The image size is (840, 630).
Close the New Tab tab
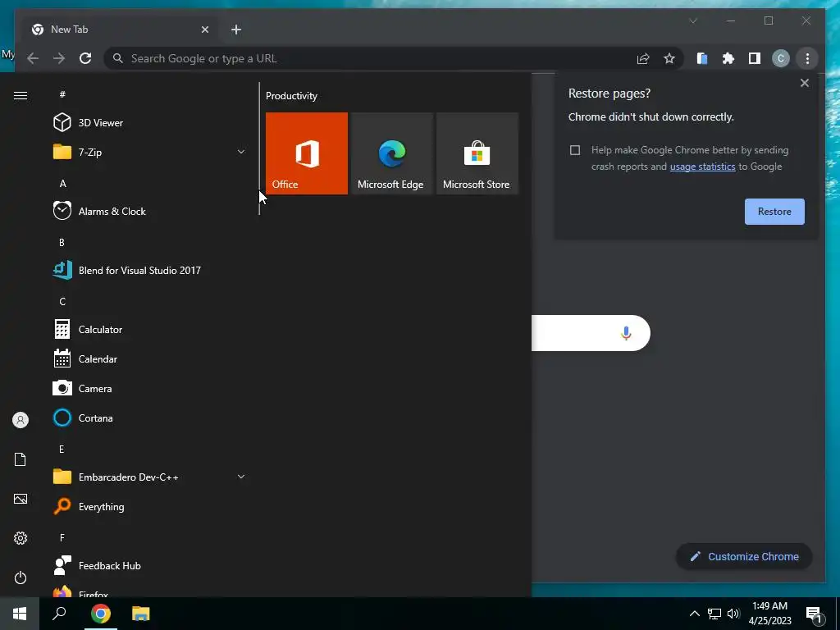pos(204,30)
